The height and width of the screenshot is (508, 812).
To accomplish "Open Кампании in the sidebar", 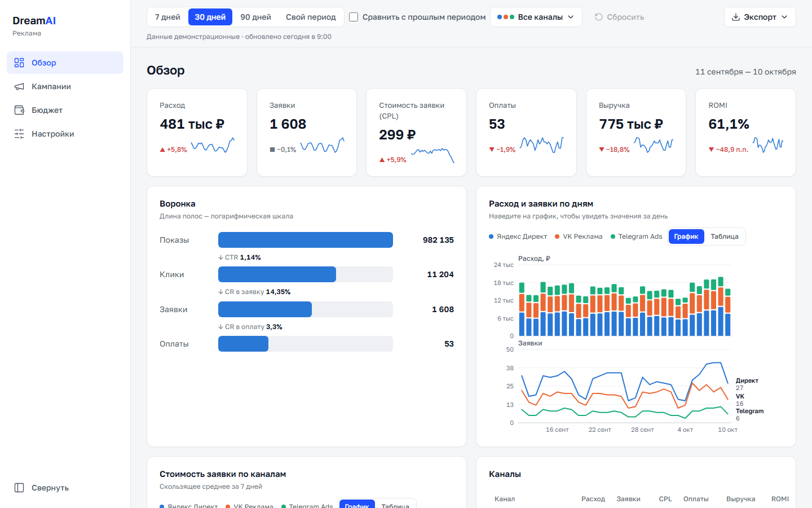I will (65, 86).
